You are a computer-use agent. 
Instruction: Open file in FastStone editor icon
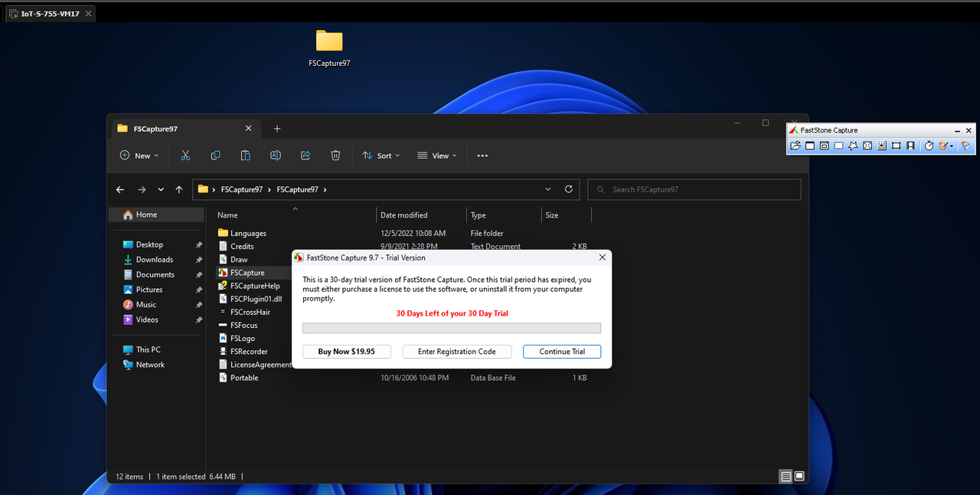click(795, 146)
